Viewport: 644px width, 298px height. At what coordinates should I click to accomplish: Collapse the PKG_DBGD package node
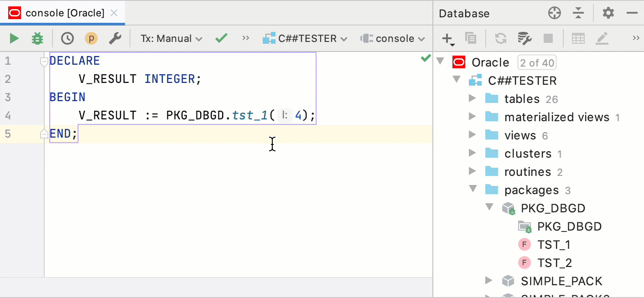pyautogui.click(x=489, y=208)
